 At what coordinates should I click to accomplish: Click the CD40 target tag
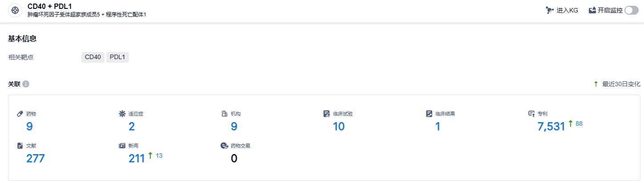click(93, 57)
